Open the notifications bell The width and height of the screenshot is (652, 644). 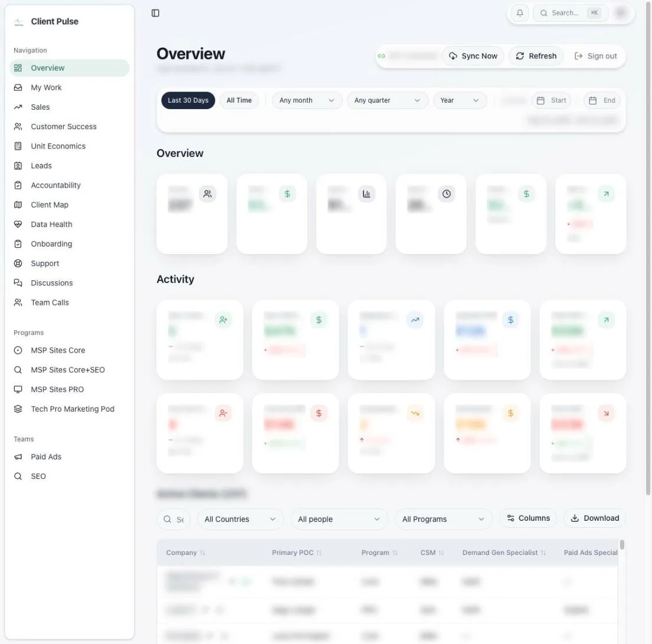pyautogui.click(x=519, y=14)
